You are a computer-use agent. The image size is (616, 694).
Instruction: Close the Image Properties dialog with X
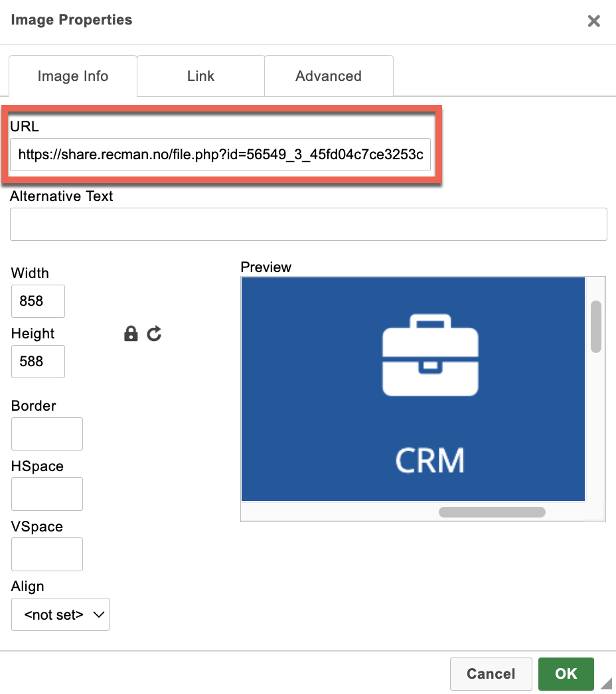click(x=593, y=21)
